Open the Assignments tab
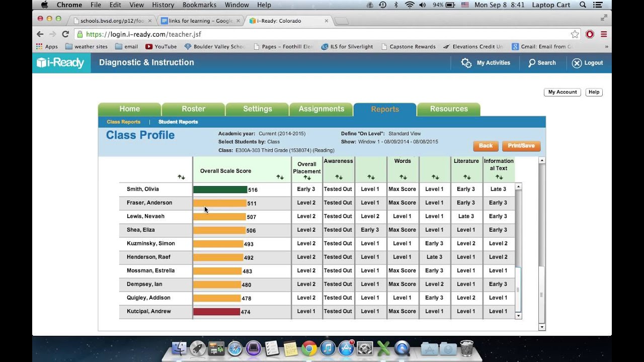This screenshot has height=362, width=644. click(321, 109)
